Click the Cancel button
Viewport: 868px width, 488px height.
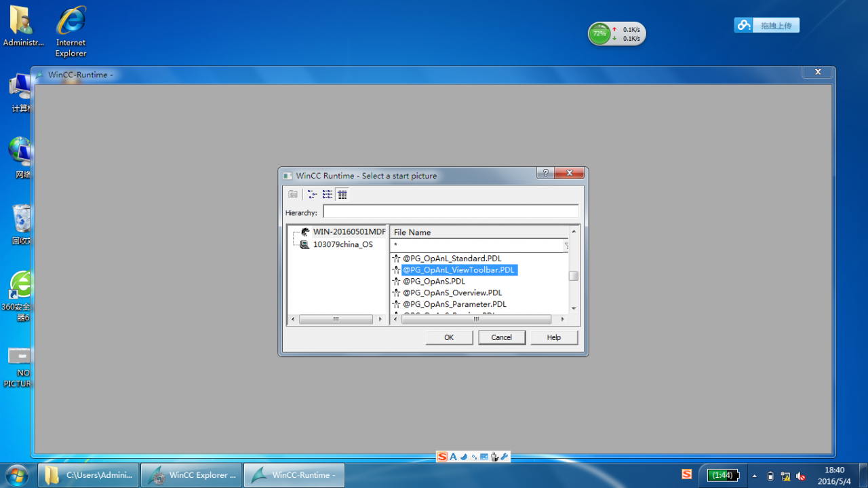[502, 337]
